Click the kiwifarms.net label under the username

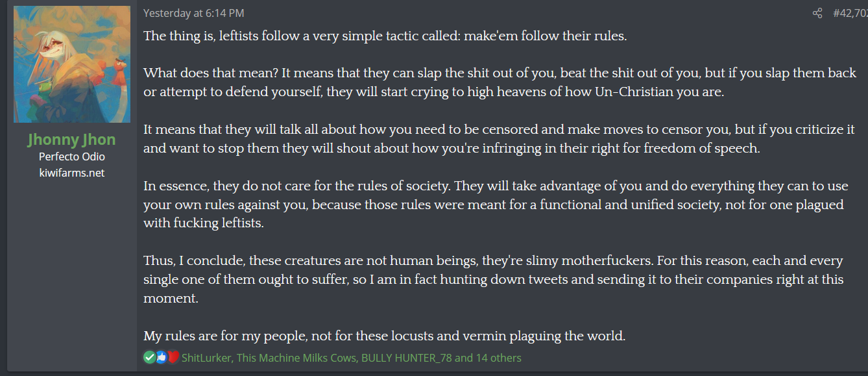click(x=72, y=173)
